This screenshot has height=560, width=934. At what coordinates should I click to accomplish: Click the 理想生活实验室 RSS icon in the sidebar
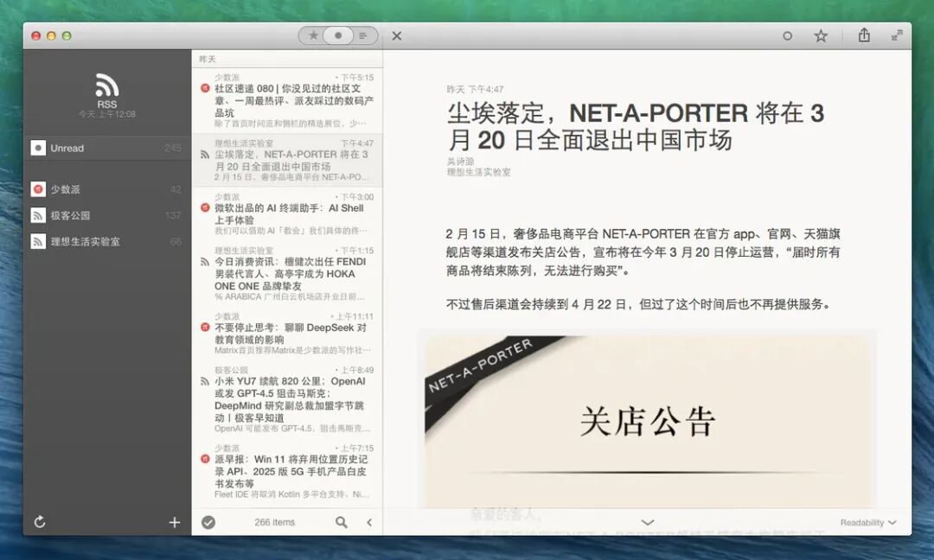pos(38,242)
